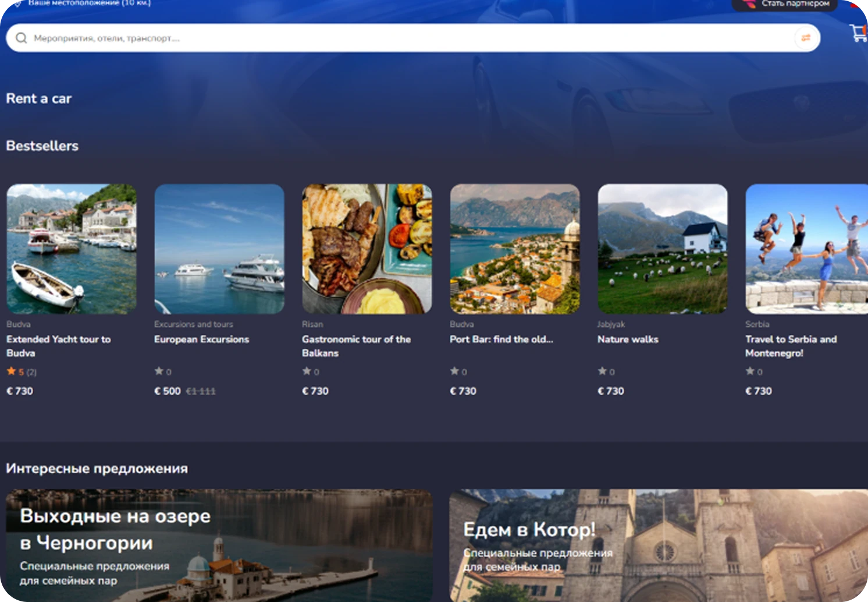The width and height of the screenshot is (868, 602).
Task: Click the rating star under Nature walks
Action: pos(602,371)
